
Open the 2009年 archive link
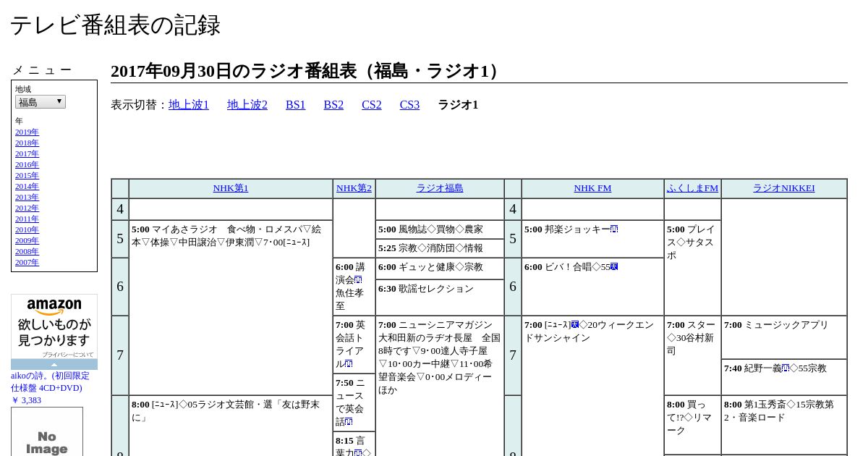coord(27,240)
